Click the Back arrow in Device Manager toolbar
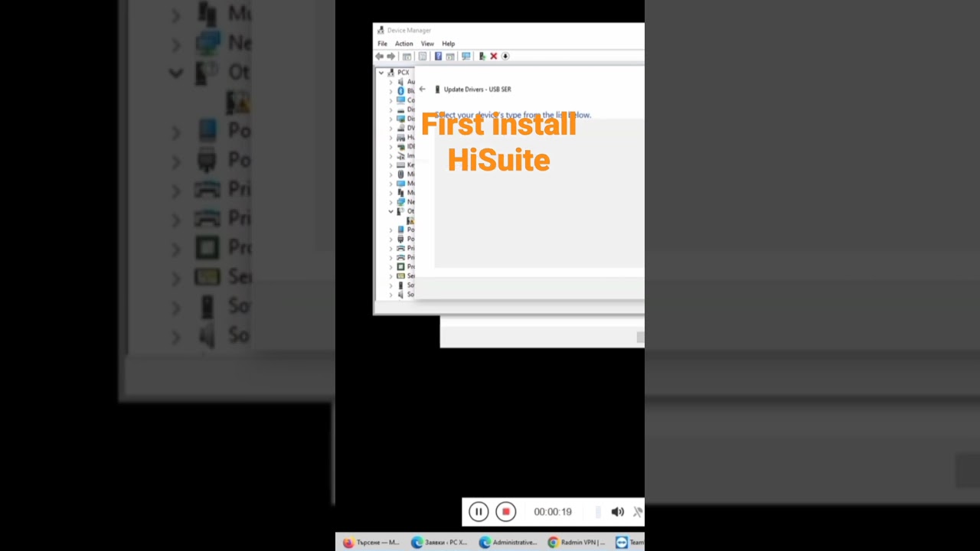Image resolution: width=980 pixels, height=551 pixels. point(380,56)
